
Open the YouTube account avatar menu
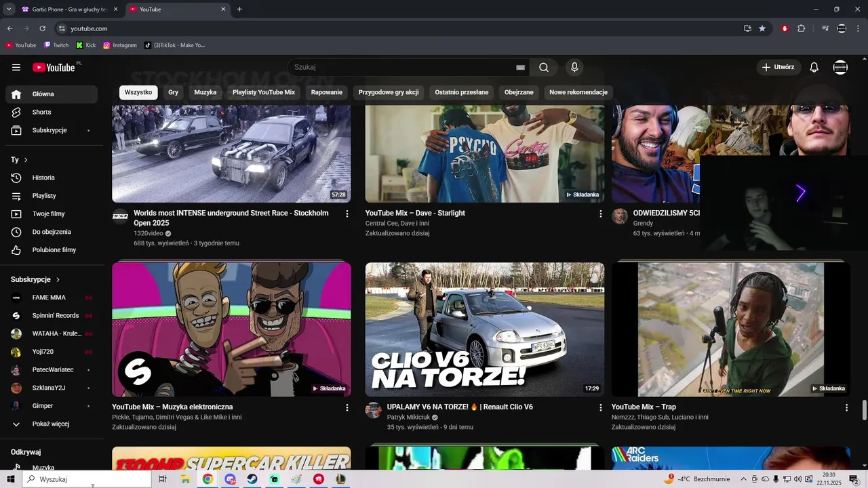(840, 67)
